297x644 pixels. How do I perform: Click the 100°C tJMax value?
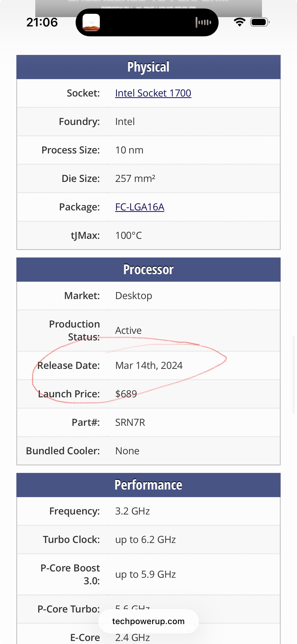[128, 236]
